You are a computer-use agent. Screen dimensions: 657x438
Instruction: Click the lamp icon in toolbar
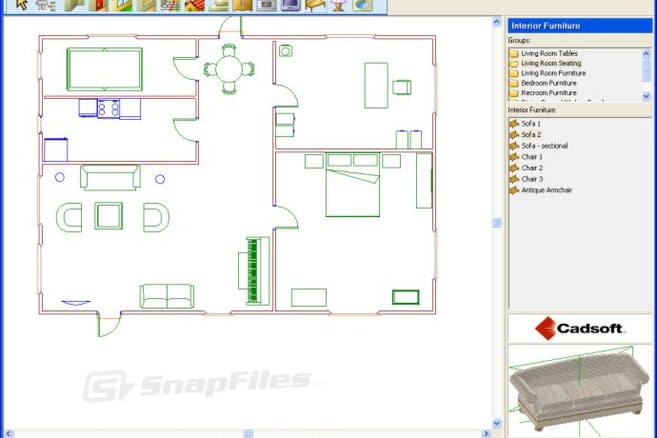(x=339, y=5)
